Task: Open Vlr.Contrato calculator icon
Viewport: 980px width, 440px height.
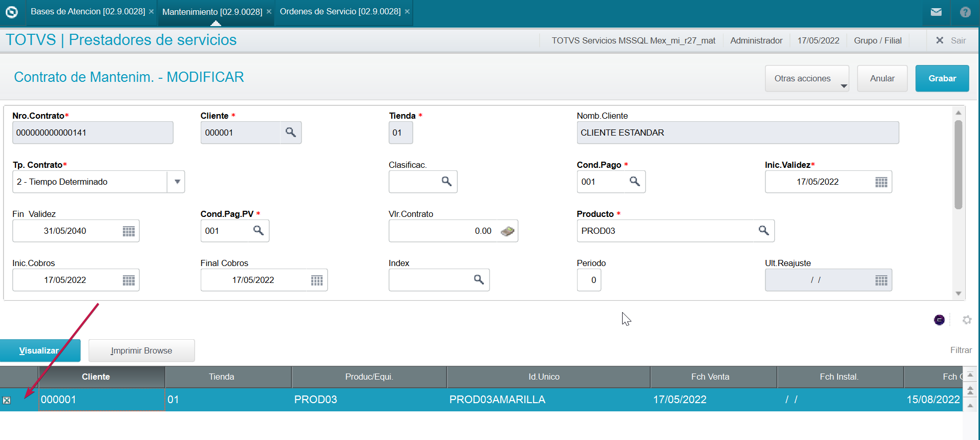Action: point(507,231)
